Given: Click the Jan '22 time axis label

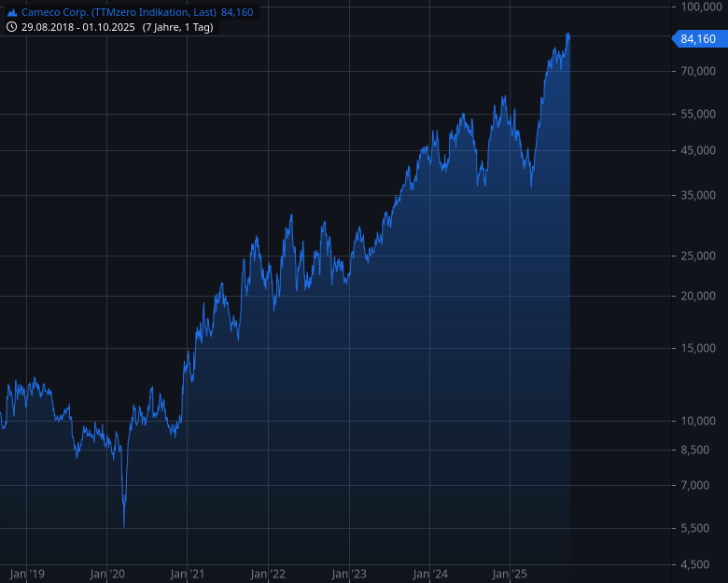Looking at the screenshot, I should point(268,574).
